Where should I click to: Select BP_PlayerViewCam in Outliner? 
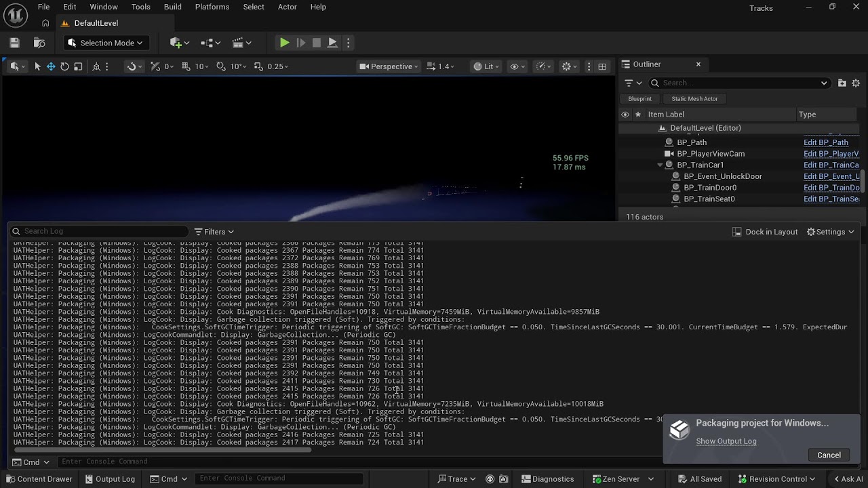pos(711,154)
